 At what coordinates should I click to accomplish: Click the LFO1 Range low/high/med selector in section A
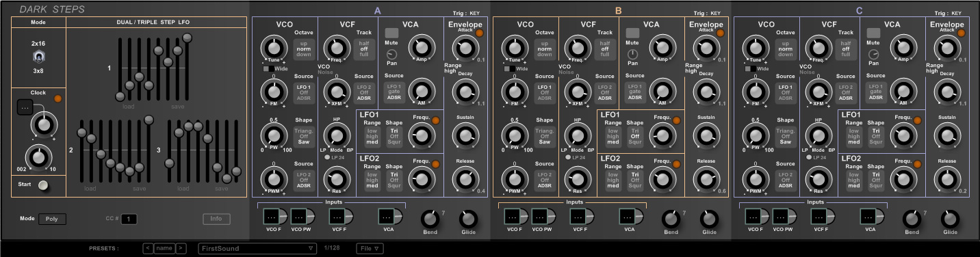pos(372,137)
